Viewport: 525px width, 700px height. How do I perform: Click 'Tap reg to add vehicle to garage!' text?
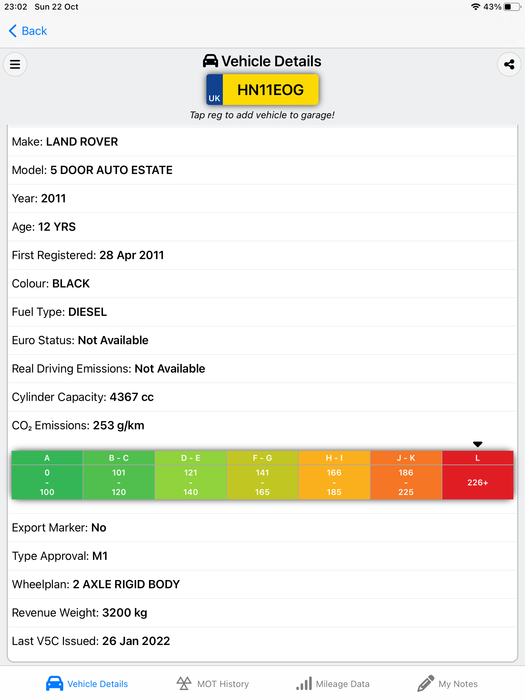tap(262, 115)
